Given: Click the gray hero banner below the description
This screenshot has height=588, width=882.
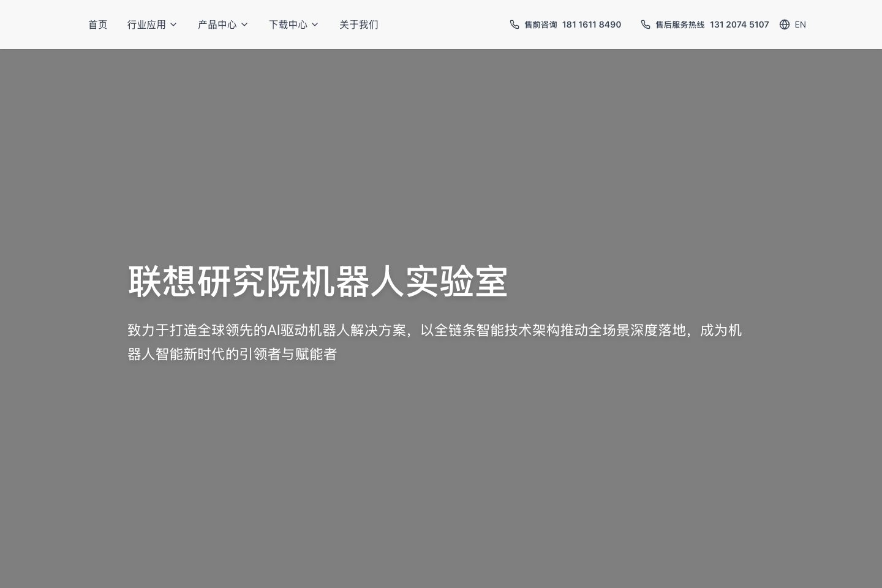Looking at the screenshot, I should pos(441,478).
